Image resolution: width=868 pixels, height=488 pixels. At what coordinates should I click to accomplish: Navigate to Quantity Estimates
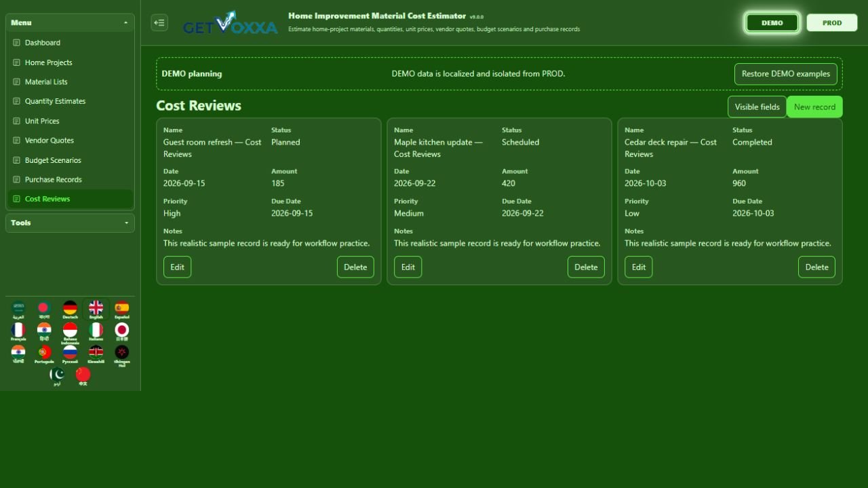point(70,101)
